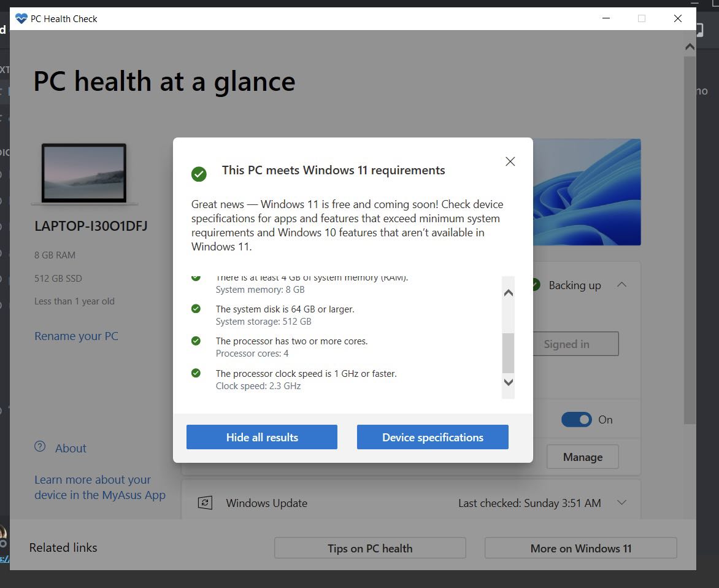Close the PC Health Check window

pos(678,18)
